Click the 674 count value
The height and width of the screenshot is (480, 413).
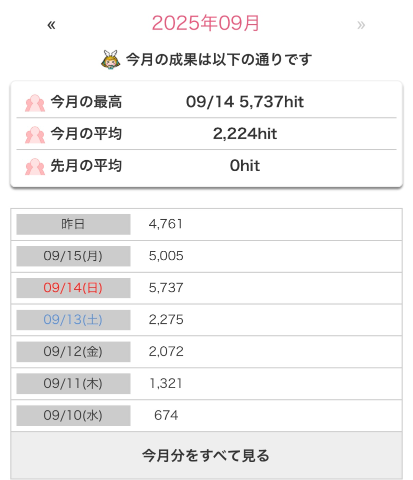(x=166, y=415)
